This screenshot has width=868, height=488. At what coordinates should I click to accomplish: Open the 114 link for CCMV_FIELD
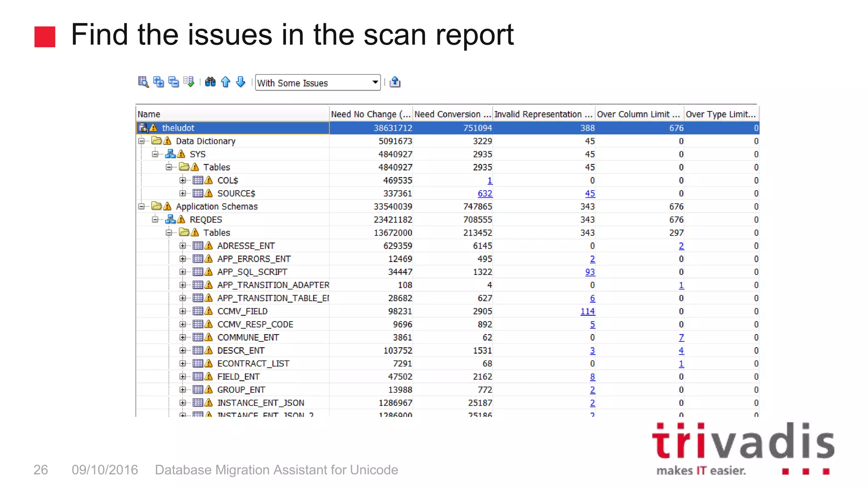587,311
